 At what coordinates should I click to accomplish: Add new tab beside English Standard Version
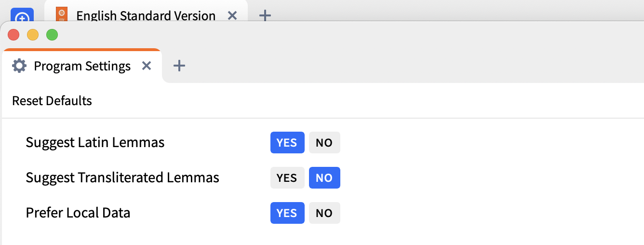pos(265,15)
